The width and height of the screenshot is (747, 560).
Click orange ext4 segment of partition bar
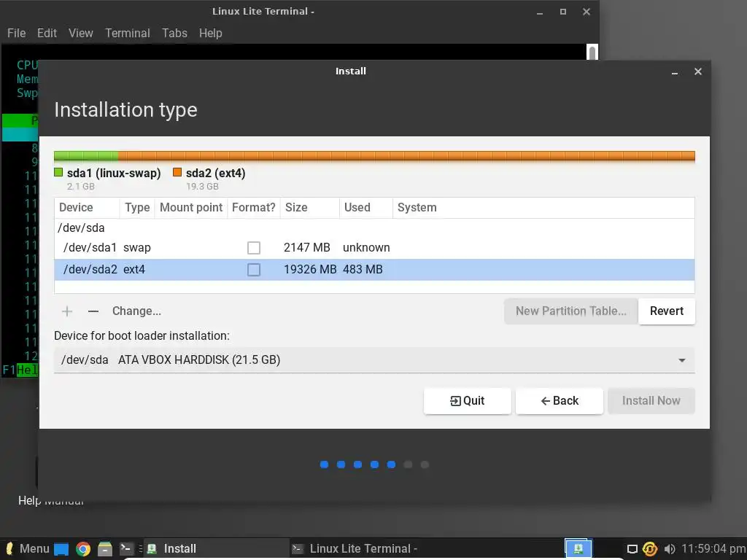[406, 156]
